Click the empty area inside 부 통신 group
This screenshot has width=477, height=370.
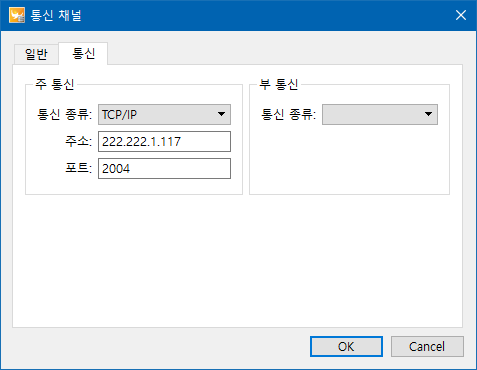pos(349,159)
